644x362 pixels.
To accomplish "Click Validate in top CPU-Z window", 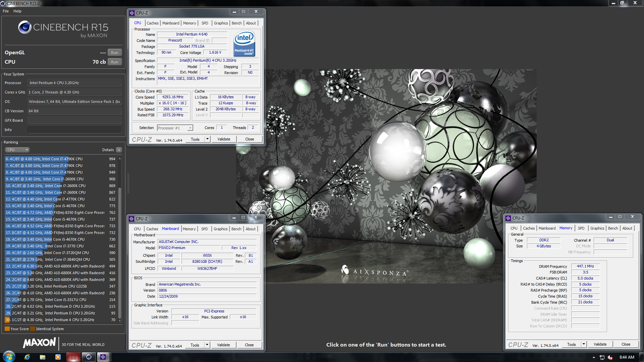I will (x=224, y=139).
